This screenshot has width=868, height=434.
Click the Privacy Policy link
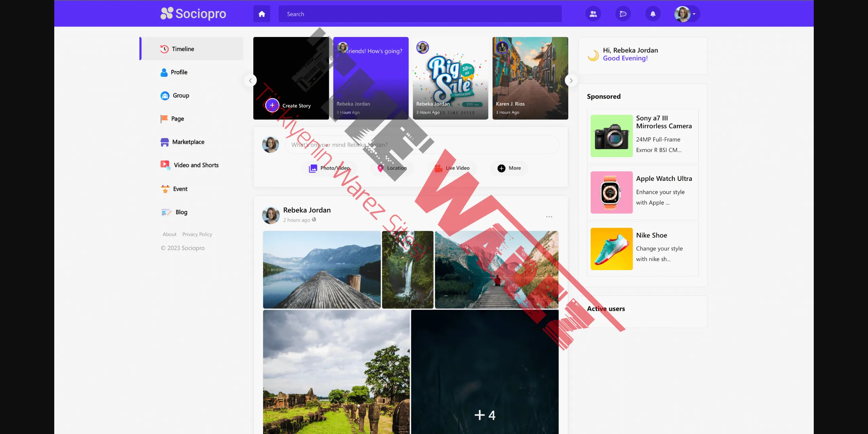coord(197,234)
